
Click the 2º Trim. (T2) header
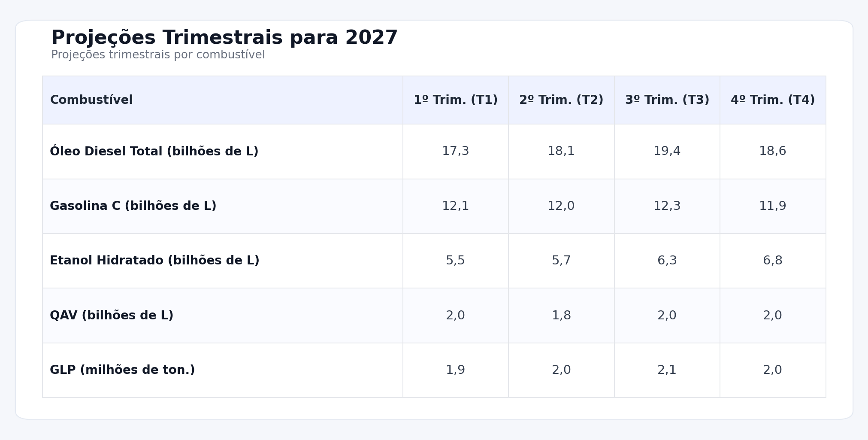tap(561, 100)
